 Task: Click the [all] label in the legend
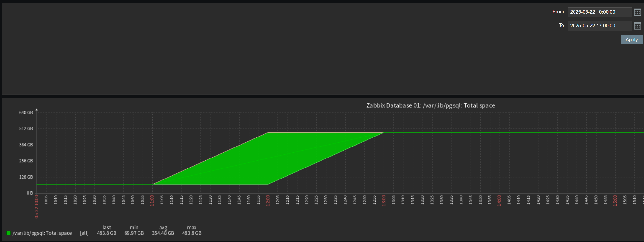click(x=84, y=233)
